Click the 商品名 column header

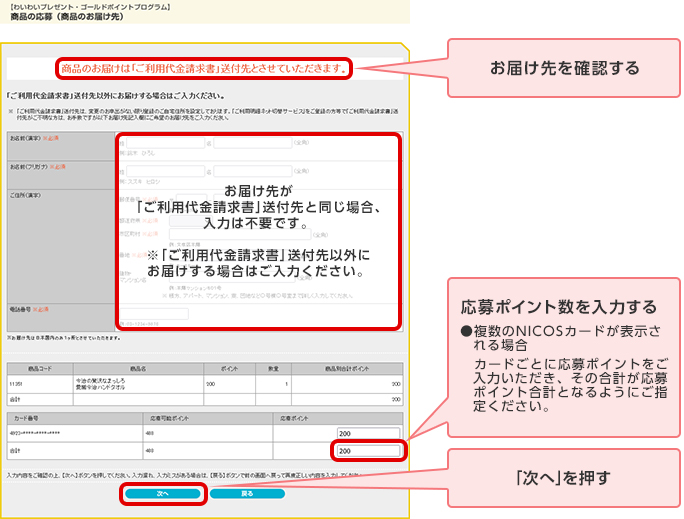[x=137, y=368]
